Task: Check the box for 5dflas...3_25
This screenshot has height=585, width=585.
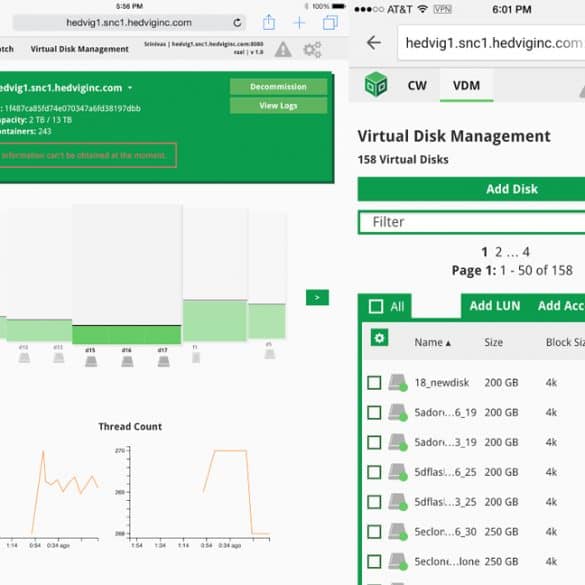Action: 374,502
